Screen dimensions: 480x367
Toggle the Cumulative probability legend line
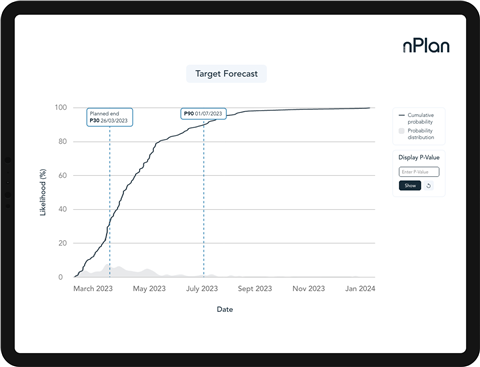pos(402,115)
